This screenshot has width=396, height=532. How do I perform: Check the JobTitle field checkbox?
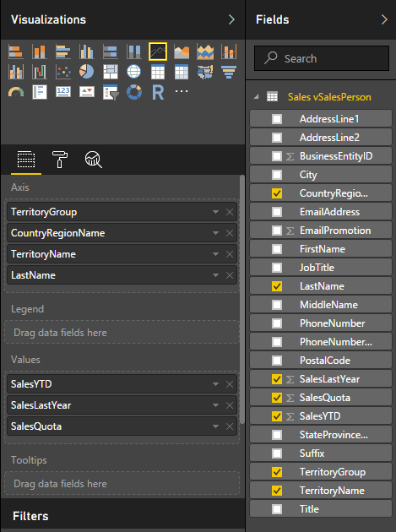[x=277, y=268]
